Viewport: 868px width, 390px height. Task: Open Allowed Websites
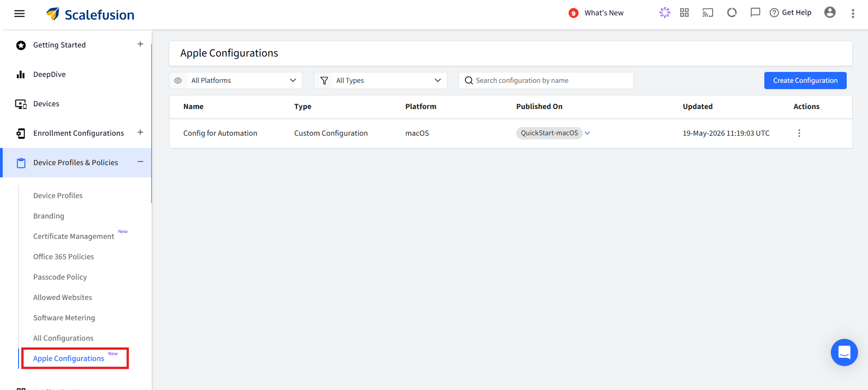click(x=62, y=297)
